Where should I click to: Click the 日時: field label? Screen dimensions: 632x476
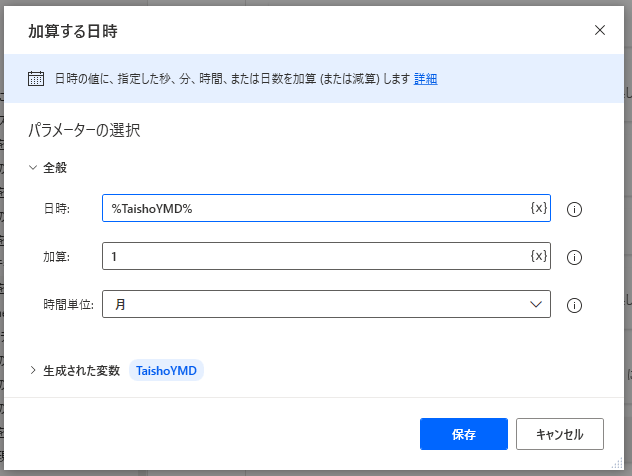pos(56,208)
